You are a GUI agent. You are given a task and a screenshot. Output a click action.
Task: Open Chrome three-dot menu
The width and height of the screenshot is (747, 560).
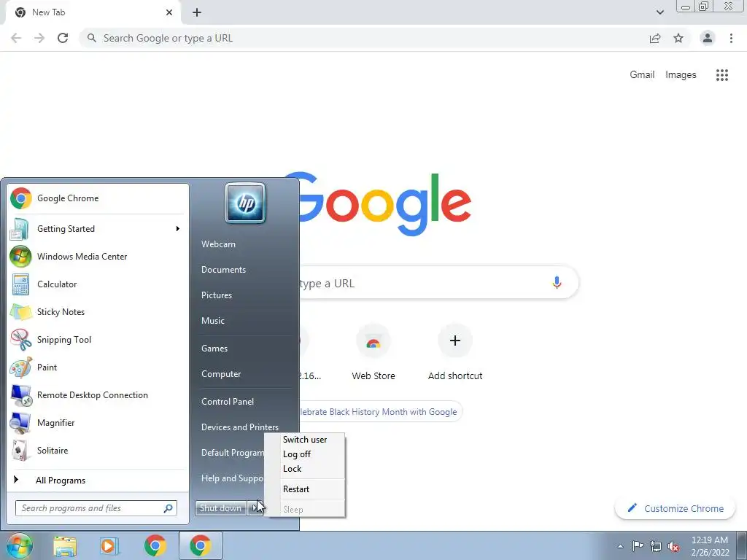coord(731,38)
